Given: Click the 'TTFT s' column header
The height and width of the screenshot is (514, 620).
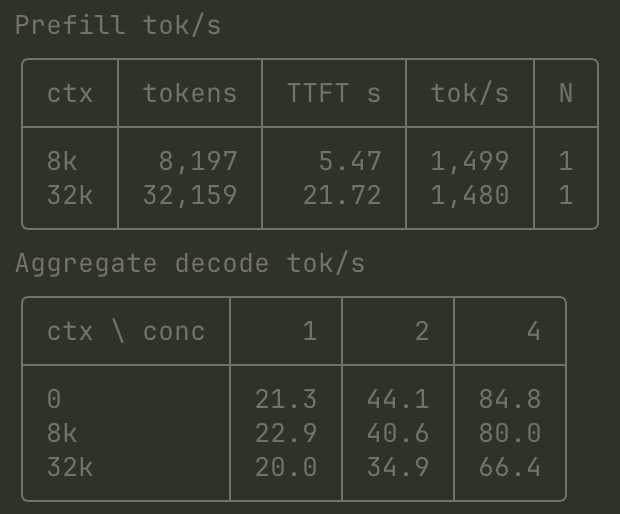Looking at the screenshot, I should [334, 94].
